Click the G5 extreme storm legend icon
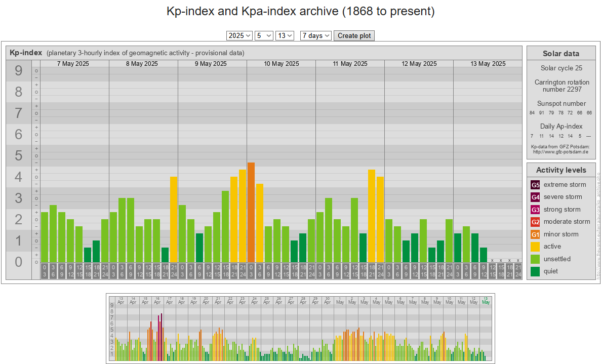This screenshot has width=601, height=364. tap(535, 185)
